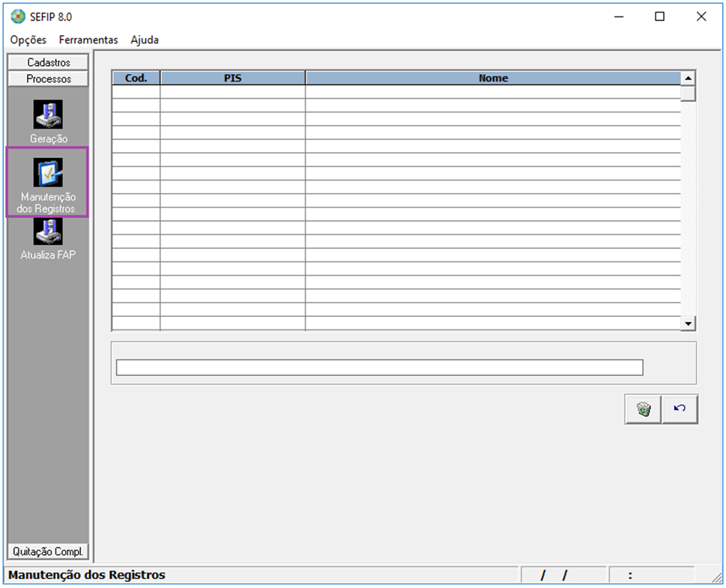
Task: Maximize the SEFIP window
Action: [659, 16]
